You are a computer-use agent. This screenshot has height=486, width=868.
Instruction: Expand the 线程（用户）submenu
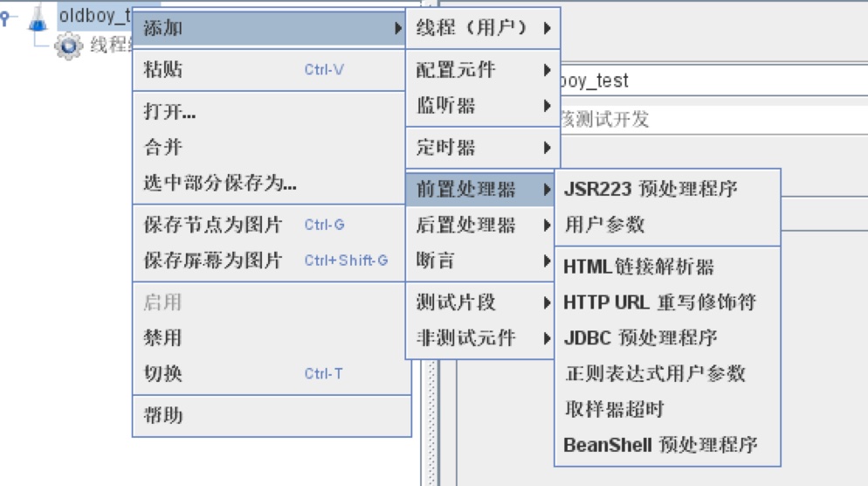coord(482,28)
